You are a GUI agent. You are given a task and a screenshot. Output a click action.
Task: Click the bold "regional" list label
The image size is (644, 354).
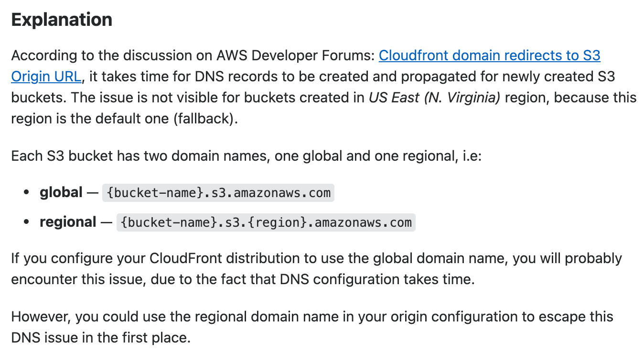coord(68,222)
